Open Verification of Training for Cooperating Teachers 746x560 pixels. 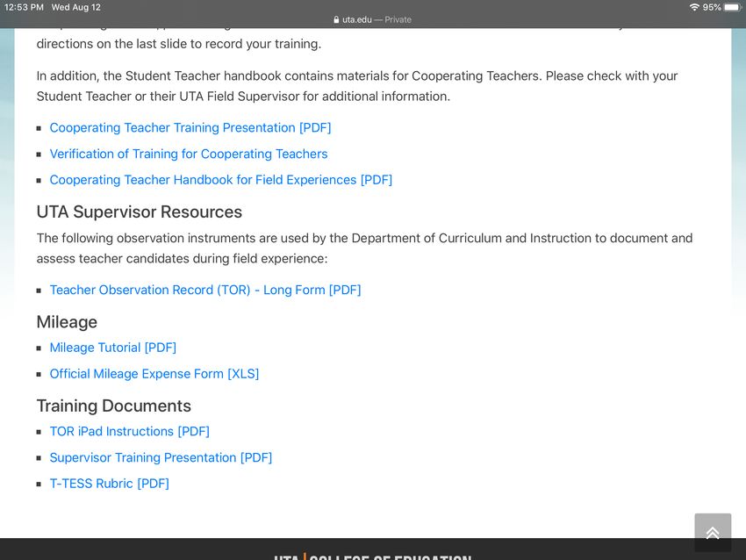click(x=189, y=154)
